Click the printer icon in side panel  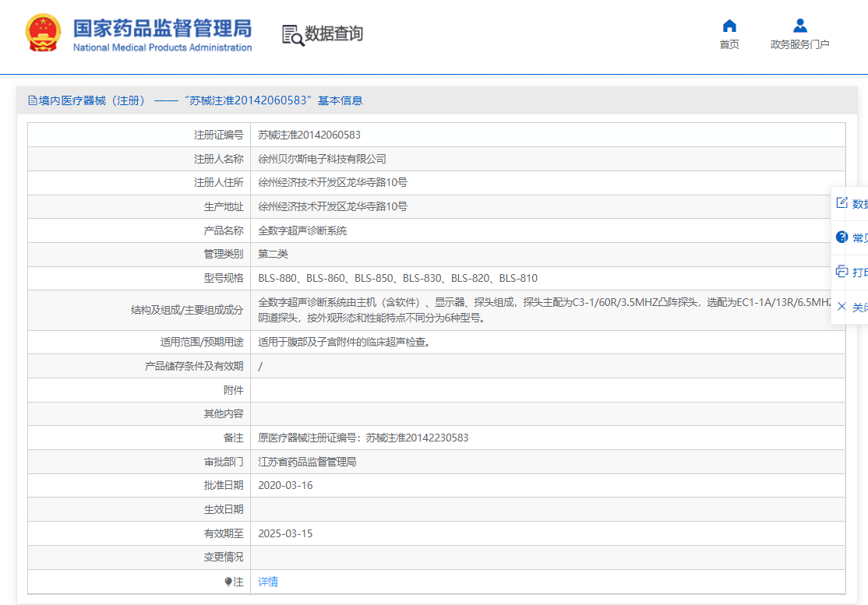pyautogui.click(x=842, y=272)
